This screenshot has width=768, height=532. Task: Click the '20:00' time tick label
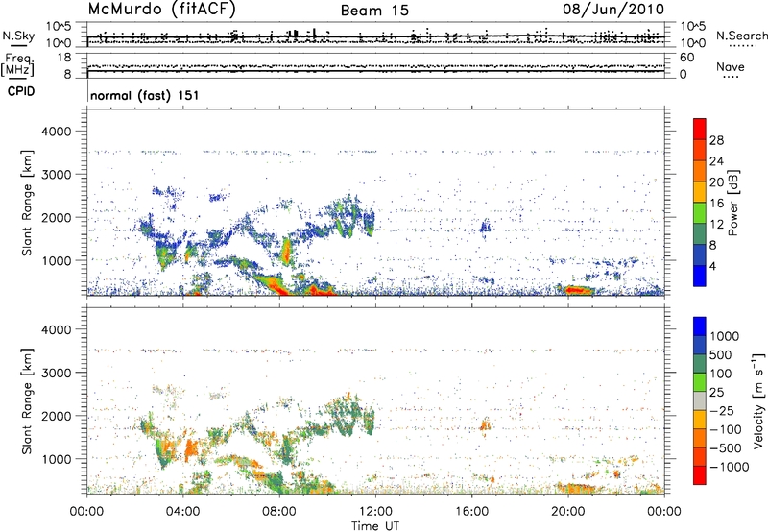(568, 512)
